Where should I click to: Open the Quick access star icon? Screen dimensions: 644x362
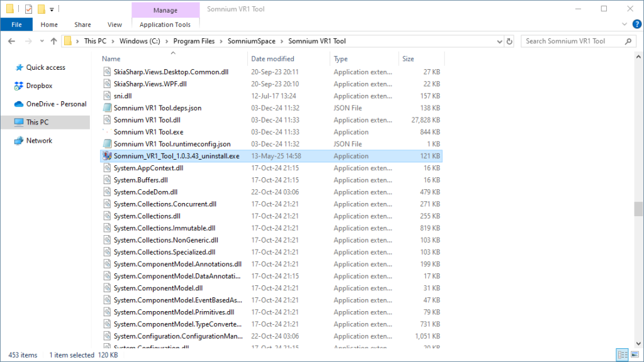pos(19,67)
